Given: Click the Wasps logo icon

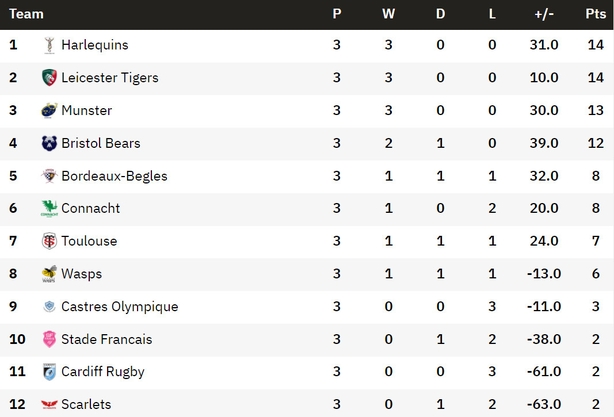Looking at the screenshot, I should click(49, 274).
